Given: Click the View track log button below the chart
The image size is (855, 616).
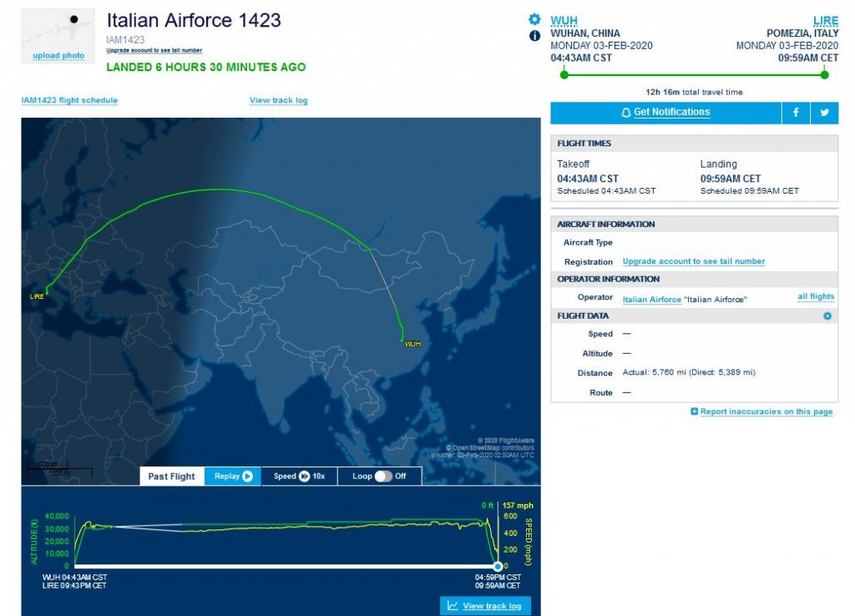Looking at the screenshot, I should pos(484,606).
